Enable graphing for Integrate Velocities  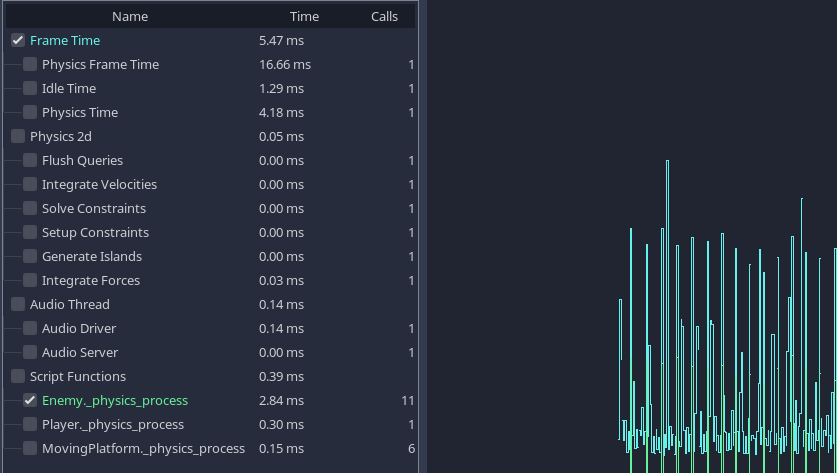30,185
